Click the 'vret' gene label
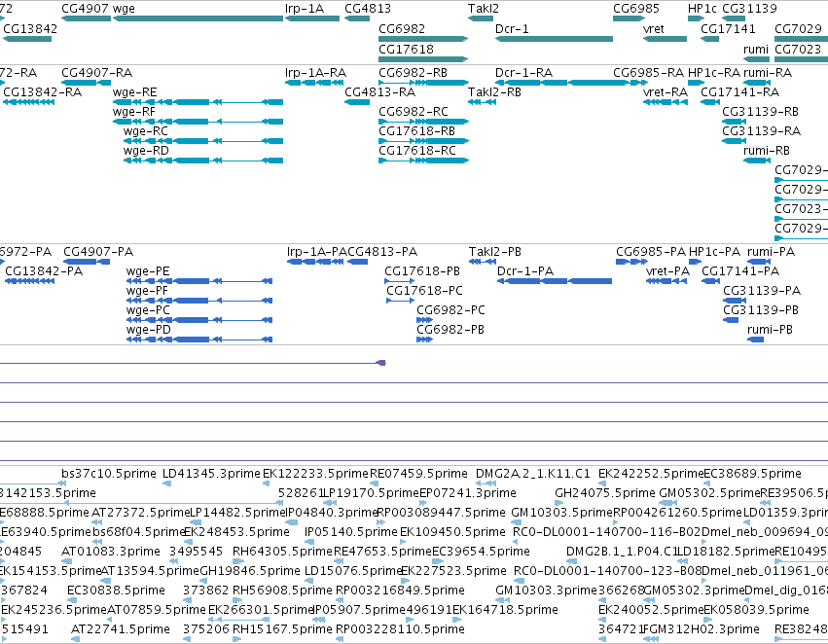This screenshot has height=644, width=828. [653, 29]
